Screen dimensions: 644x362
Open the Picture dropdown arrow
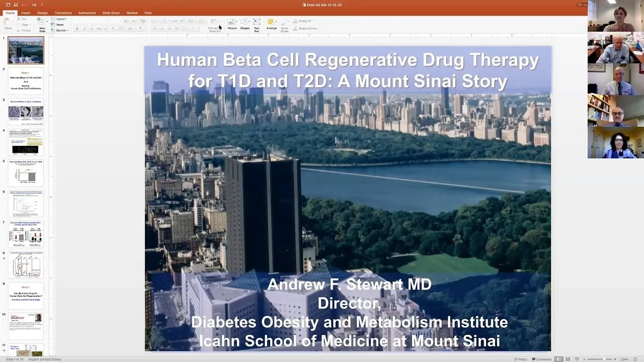[x=236, y=22]
